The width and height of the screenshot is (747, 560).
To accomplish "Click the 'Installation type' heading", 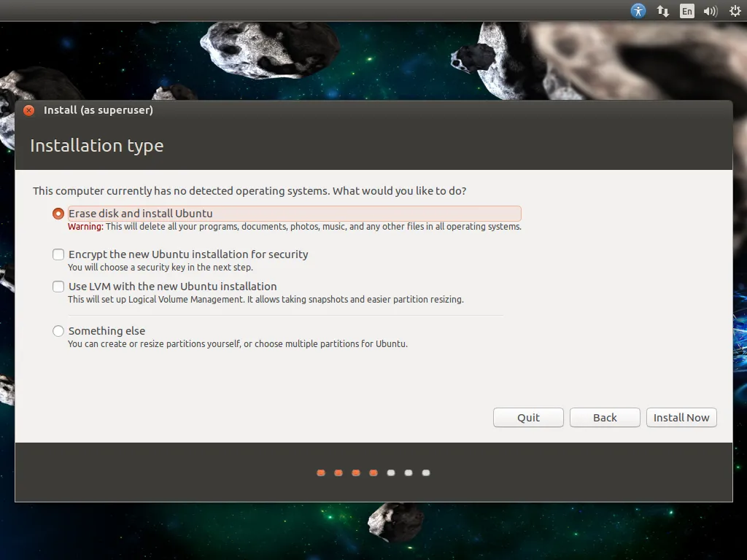I will tap(97, 146).
